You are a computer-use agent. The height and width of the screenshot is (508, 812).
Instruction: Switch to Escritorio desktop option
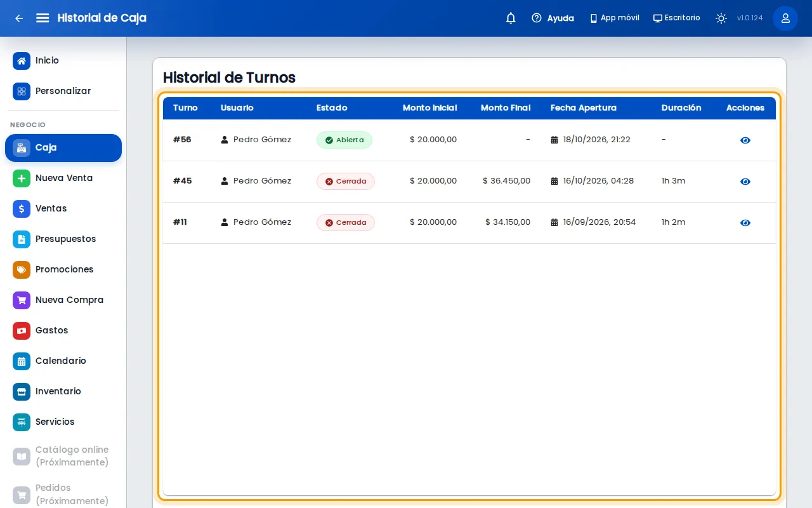pyautogui.click(x=677, y=18)
